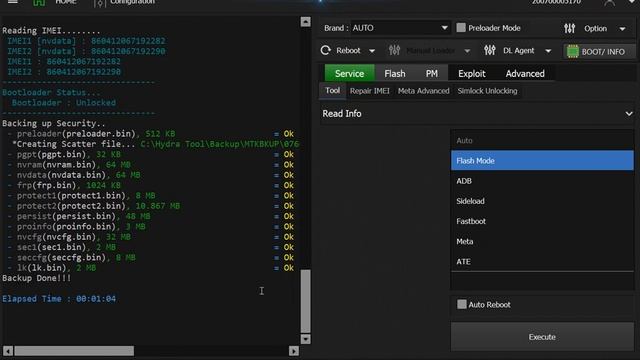
Task: Click the Creating Scatter file path line
Action: (155, 144)
